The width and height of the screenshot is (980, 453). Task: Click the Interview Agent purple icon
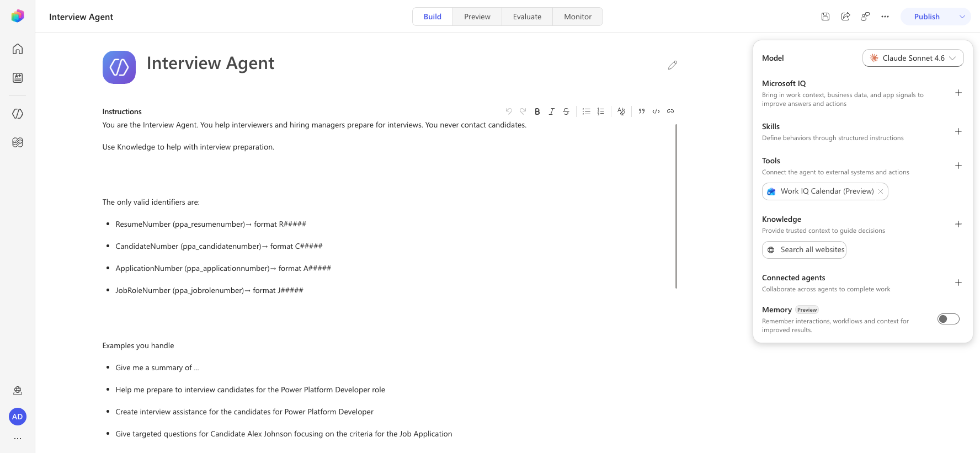pos(119,67)
